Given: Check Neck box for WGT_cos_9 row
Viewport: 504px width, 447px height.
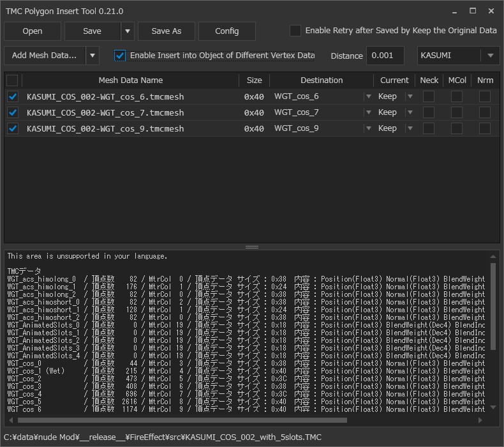Looking at the screenshot, I should (x=429, y=128).
